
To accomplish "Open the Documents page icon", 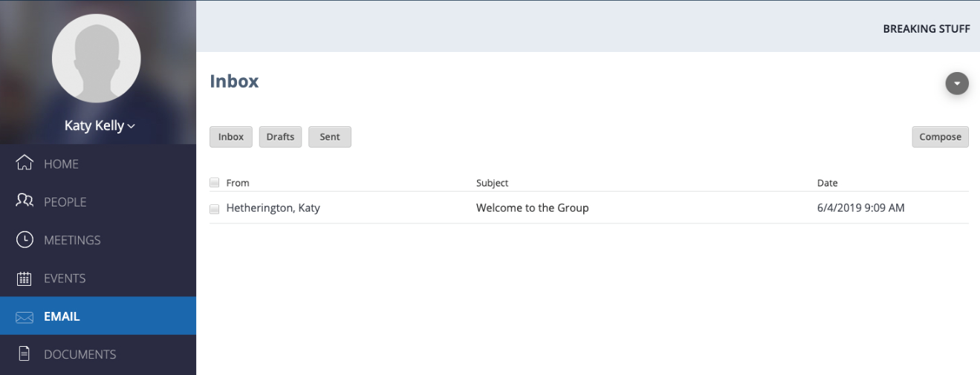I will coord(25,354).
